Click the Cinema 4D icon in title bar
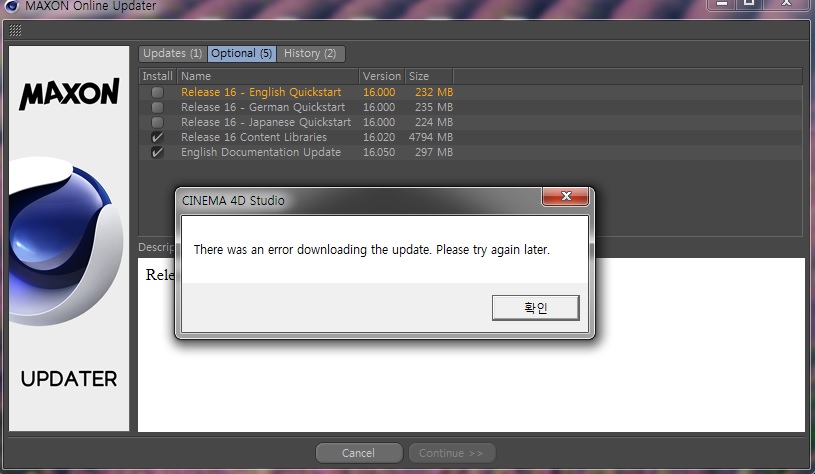 [11, 5]
